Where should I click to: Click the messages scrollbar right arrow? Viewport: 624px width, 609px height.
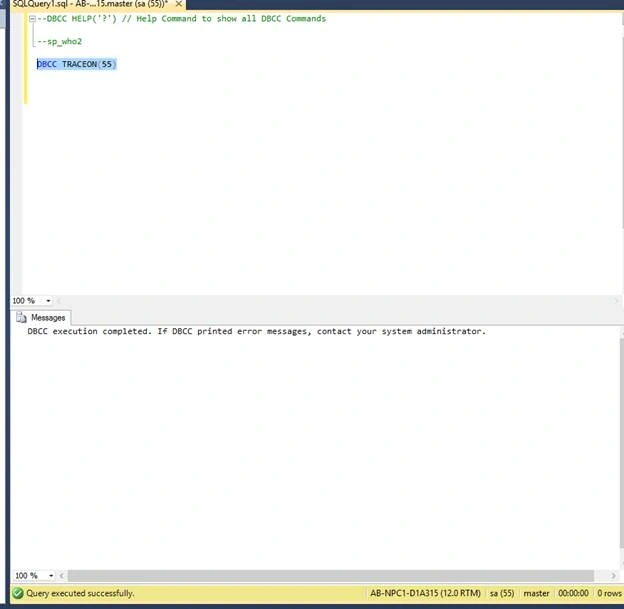[x=613, y=576]
